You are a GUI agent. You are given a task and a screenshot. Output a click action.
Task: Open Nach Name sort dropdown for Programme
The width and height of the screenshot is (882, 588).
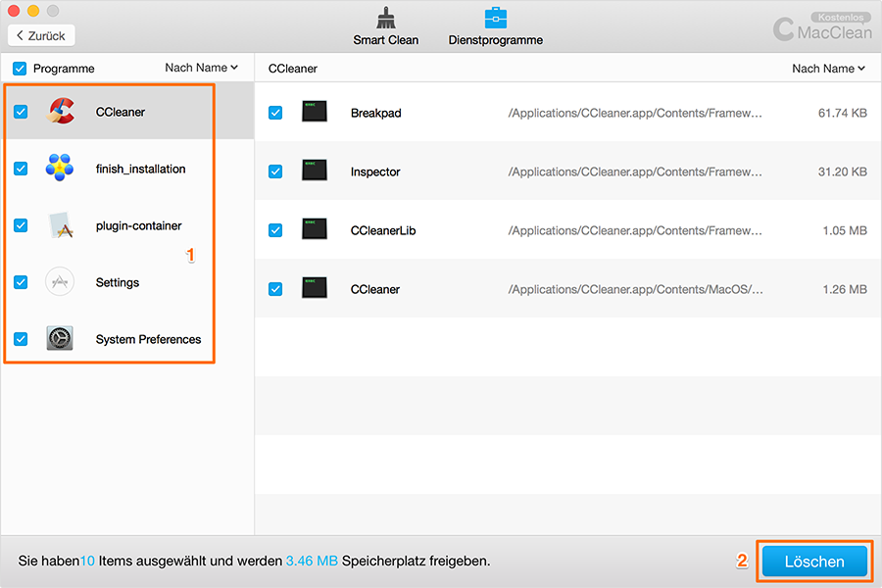[201, 68]
